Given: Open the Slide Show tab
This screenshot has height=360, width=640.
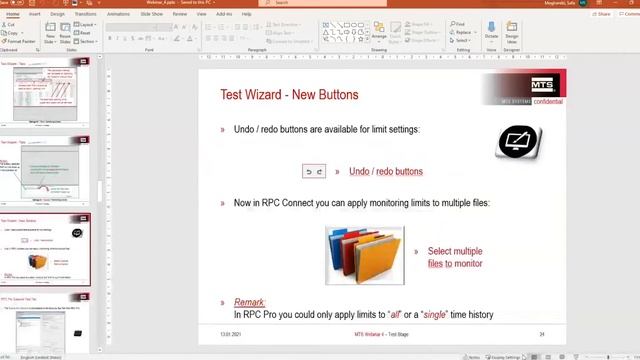Looking at the screenshot, I should pos(151,14).
